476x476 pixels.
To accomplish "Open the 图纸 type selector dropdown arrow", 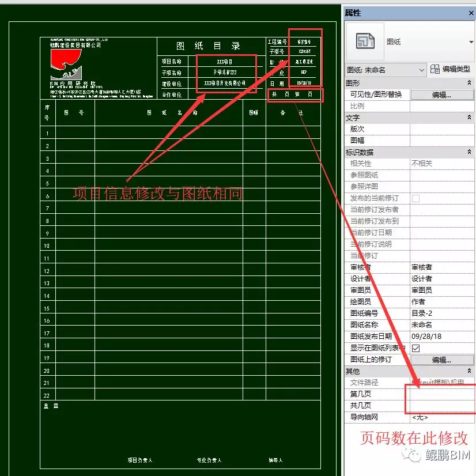I will click(x=471, y=43).
